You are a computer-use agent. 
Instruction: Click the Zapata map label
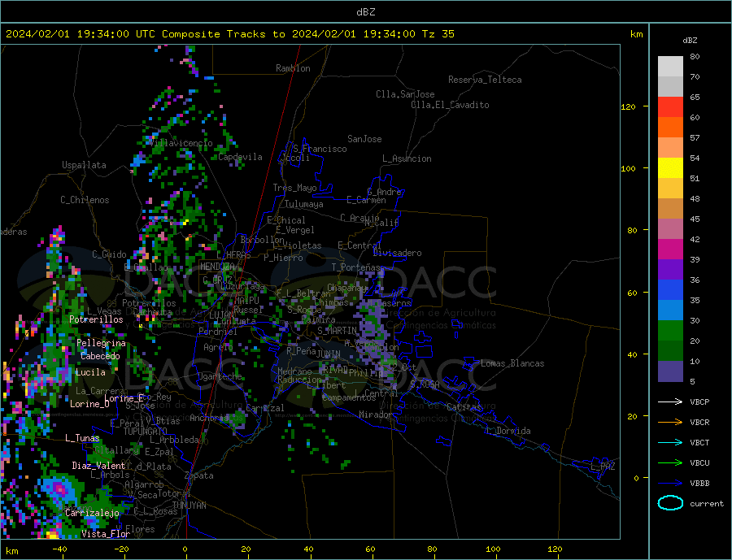pos(199,476)
